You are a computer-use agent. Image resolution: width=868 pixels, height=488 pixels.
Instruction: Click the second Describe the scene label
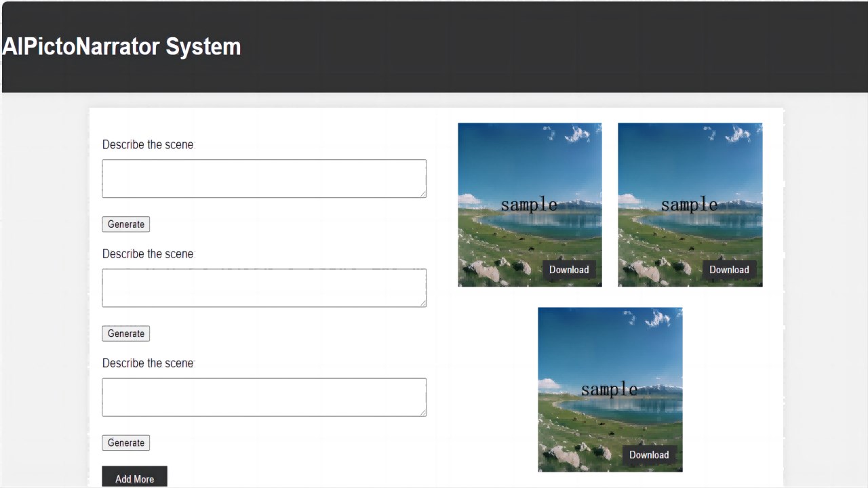coord(149,253)
